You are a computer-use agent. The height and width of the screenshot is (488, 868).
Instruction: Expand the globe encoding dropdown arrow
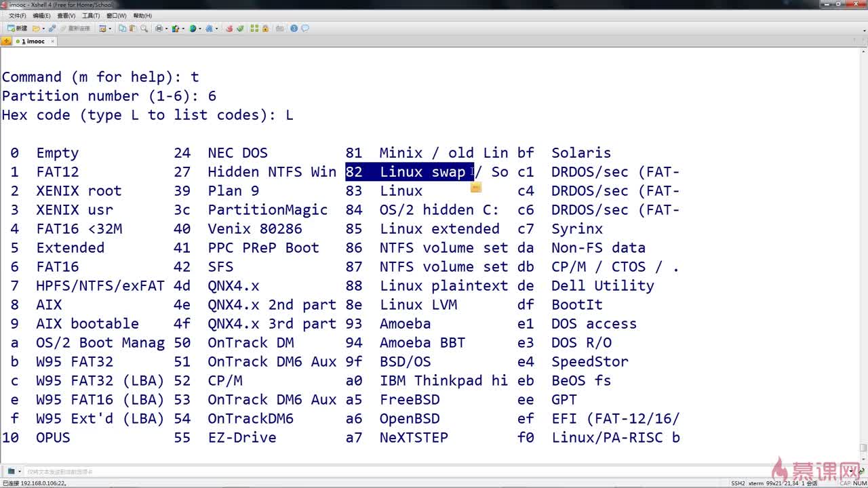click(x=200, y=28)
